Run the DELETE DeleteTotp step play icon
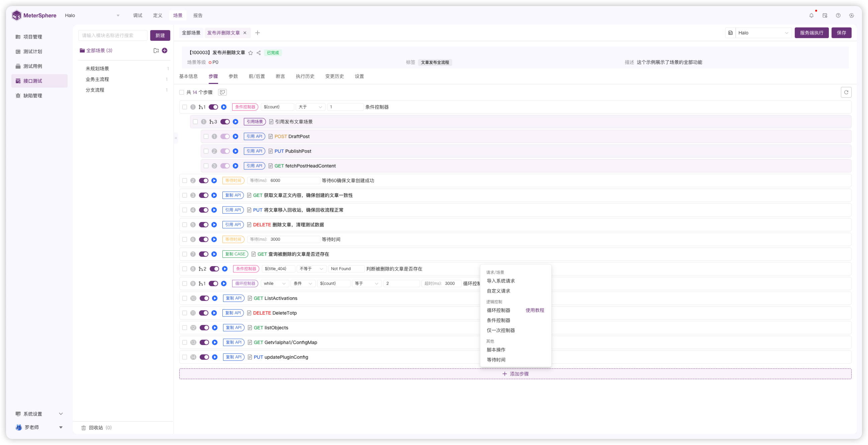 pos(214,313)
